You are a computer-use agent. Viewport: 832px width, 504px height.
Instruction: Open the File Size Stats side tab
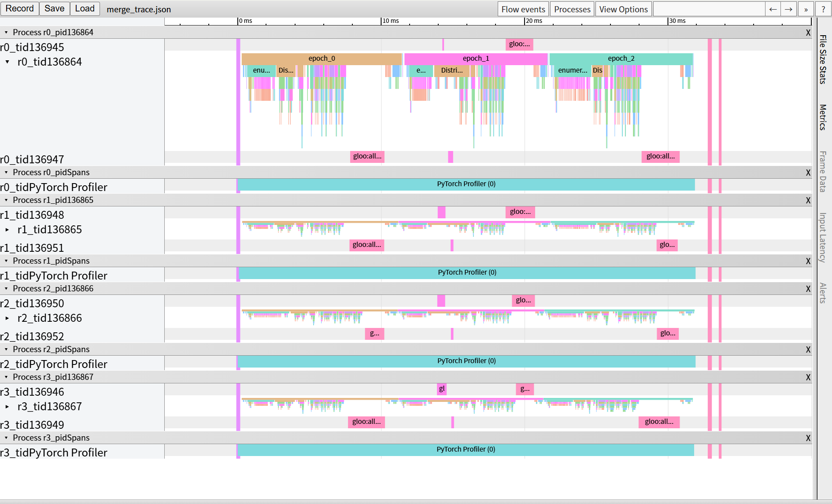click(822, 59)
